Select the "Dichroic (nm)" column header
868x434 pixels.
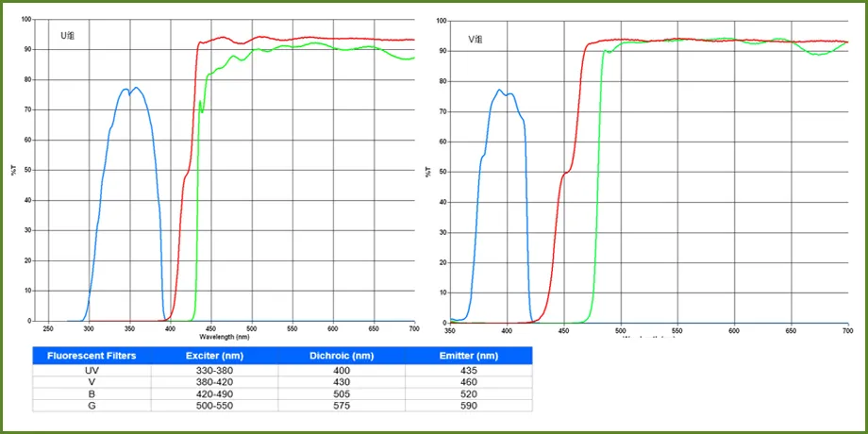pyautogui.click(x=342, y=356)
